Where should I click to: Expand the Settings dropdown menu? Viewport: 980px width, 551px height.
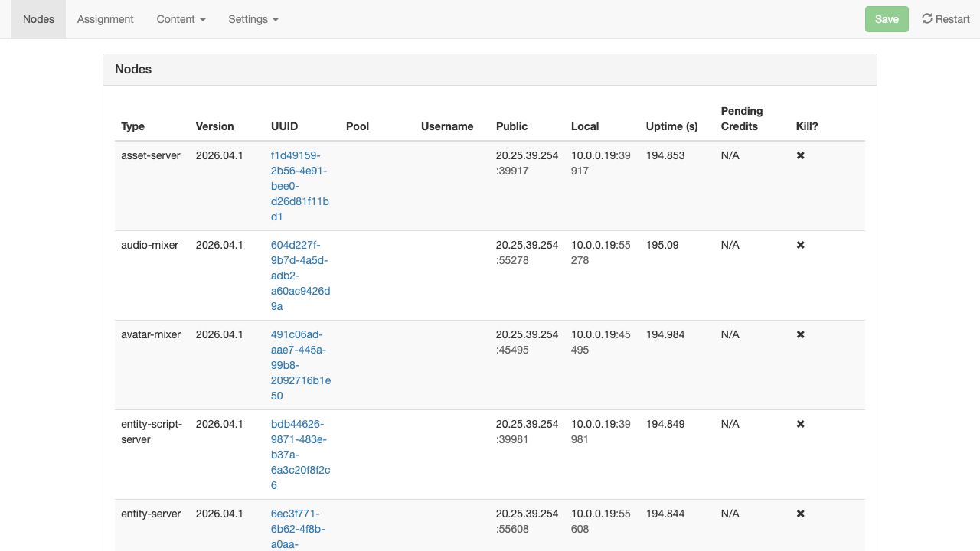click(x=253, y=19)
